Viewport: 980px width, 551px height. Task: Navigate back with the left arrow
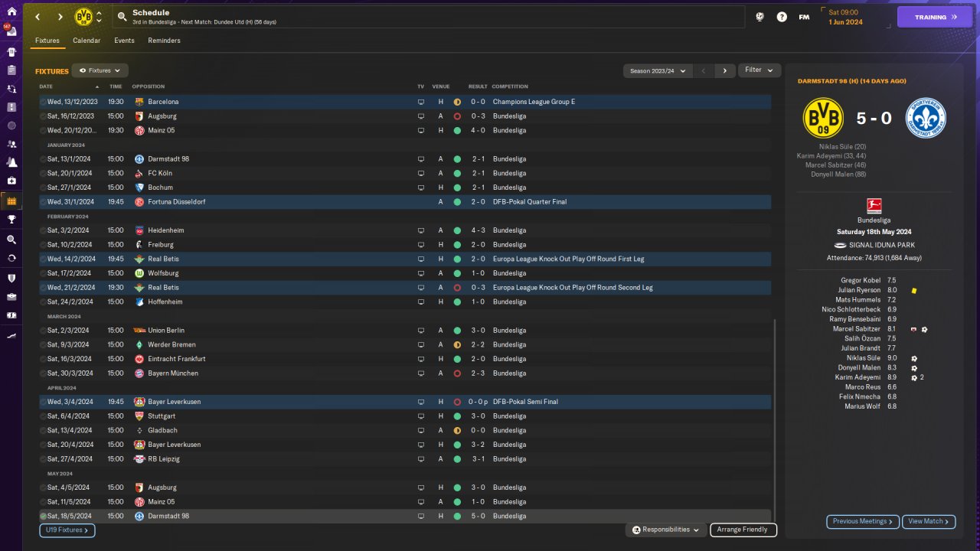[38, 17]
